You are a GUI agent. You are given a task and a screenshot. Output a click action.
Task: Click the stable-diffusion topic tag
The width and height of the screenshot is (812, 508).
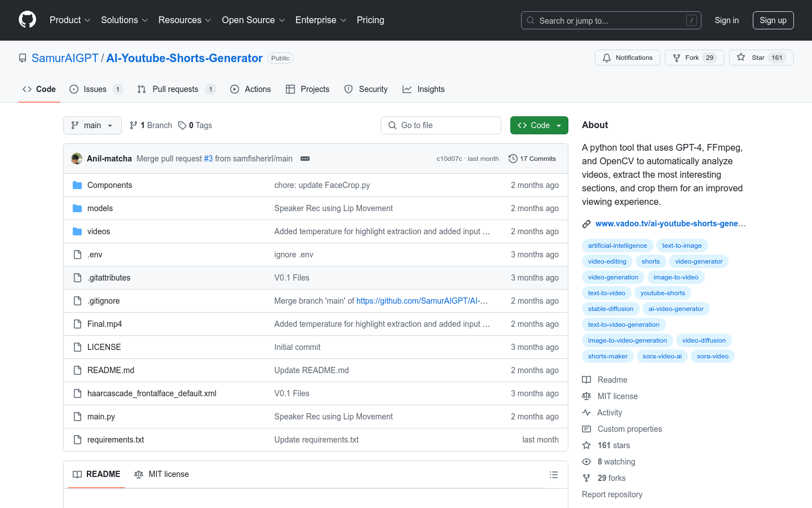tap(611, 309)
